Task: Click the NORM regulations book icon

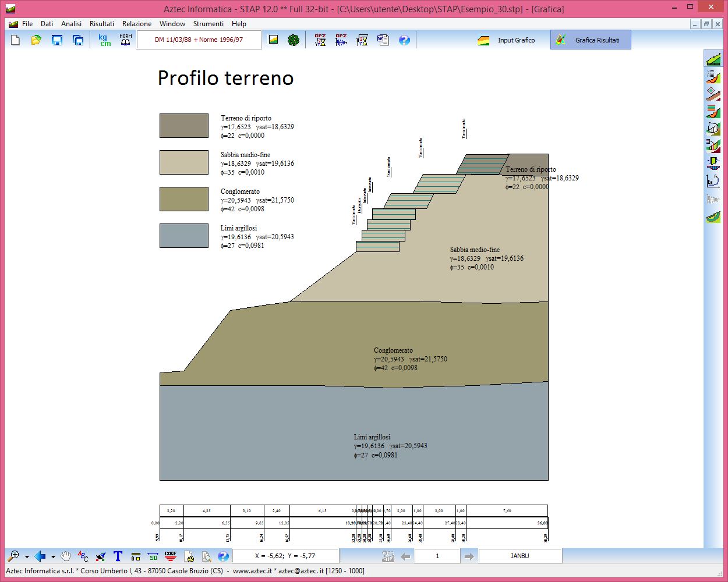Action: click(125, 40)
